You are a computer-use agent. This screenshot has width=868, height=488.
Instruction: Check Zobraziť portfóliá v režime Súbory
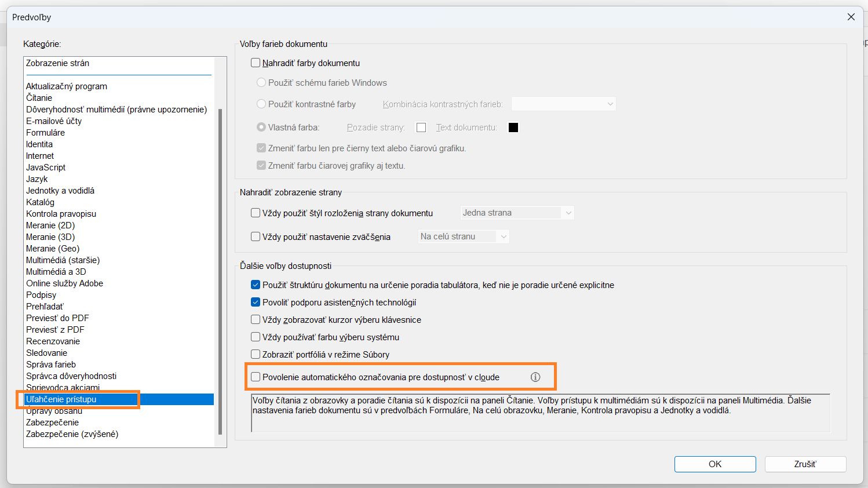click(x=256, y=354)
